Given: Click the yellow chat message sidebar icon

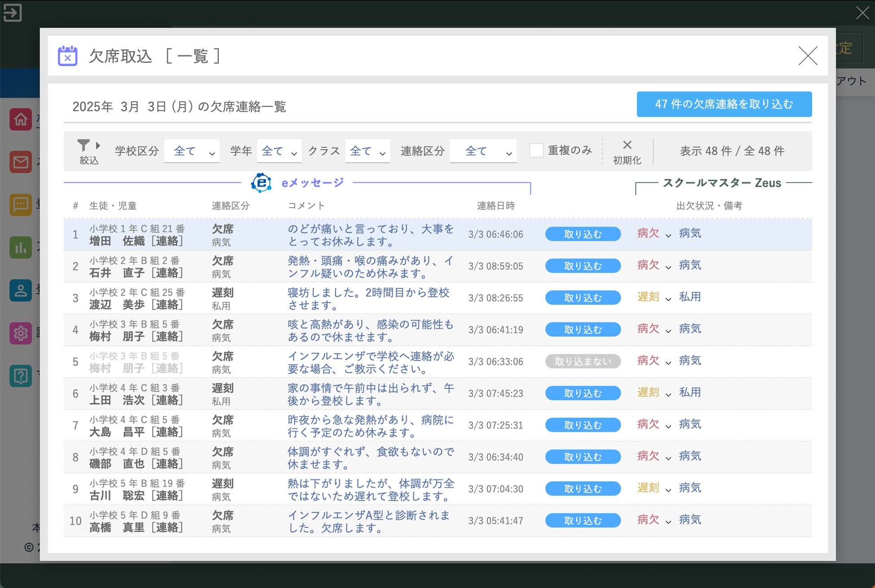Looking at the screenshot, I should (x=21, y=205).
